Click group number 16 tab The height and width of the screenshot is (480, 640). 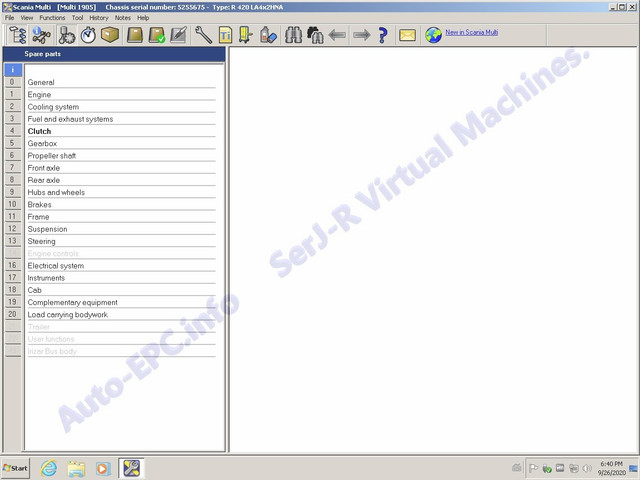13,265
